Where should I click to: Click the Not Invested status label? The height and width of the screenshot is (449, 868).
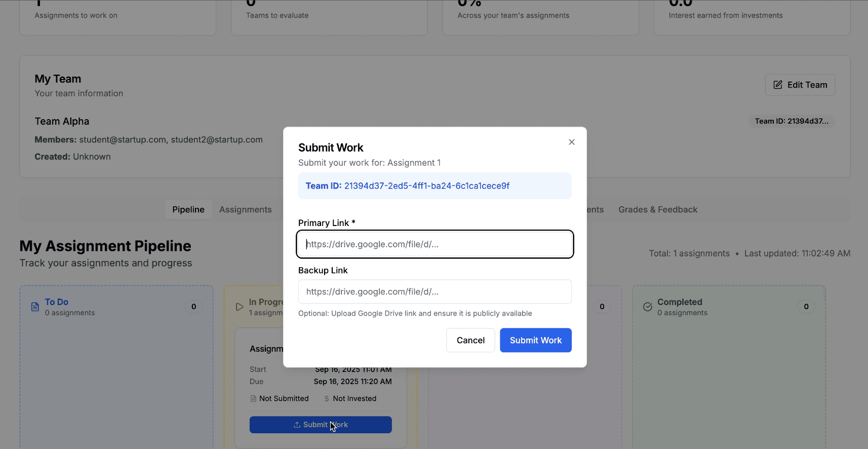point(354,399)
